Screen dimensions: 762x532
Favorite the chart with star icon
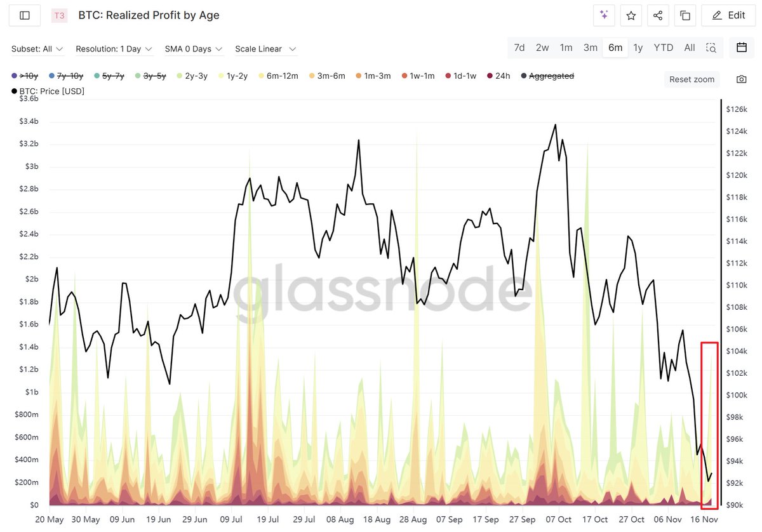click(631, 15)
